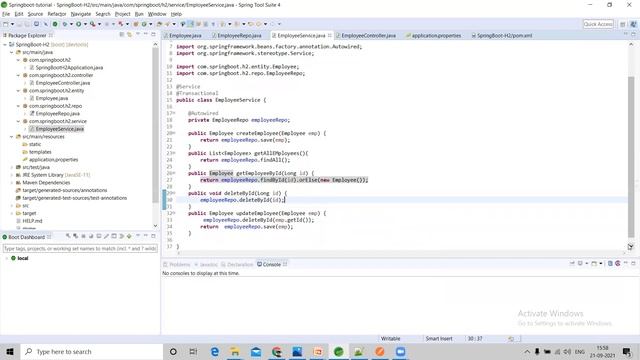Image resolution: width=640 pixels, height=360 pixels.
Task: Collapse the SpringBoot-H2 project node
Action: pyautogui.click(x=5, y=44)
